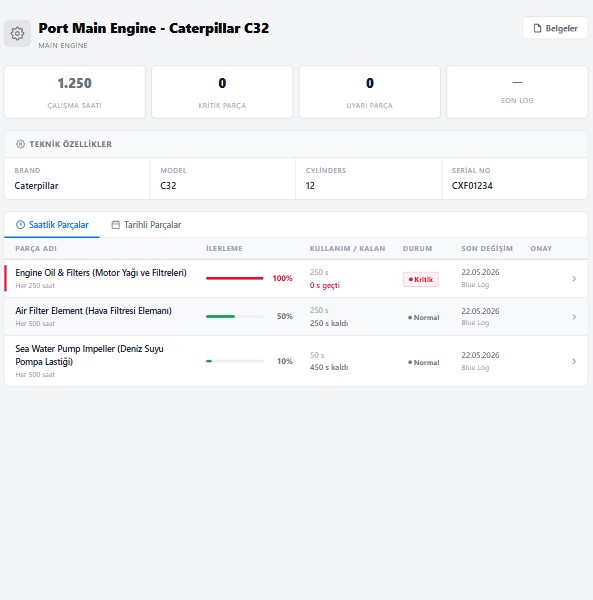
Task: Click the 1.250 Çalışma Saati card
Action: coord(75,92)
